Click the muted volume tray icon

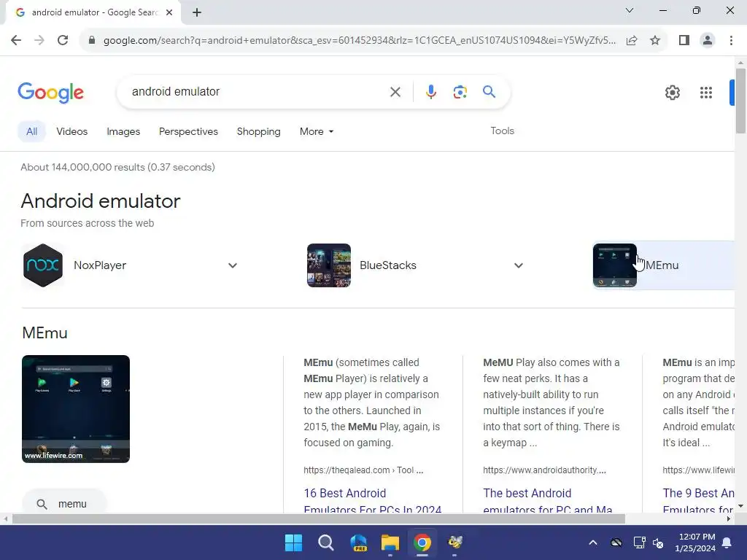658,542
